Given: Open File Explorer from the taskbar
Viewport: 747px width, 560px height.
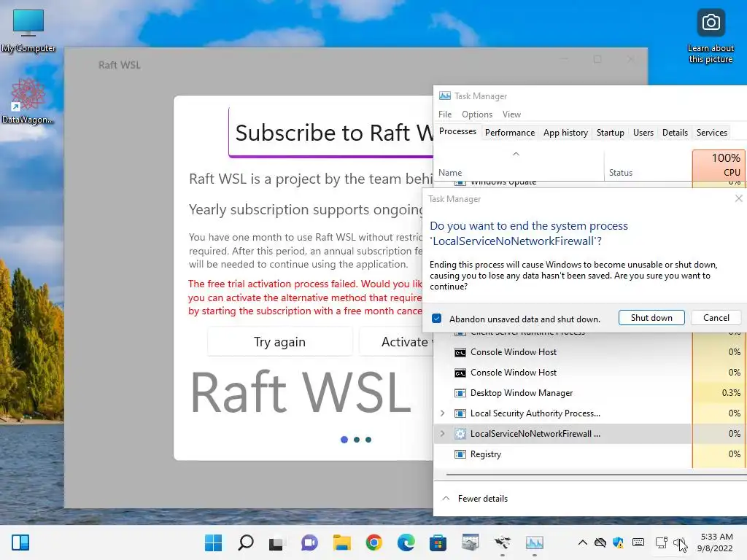Looking at the screenshot, I should [341, 542].
